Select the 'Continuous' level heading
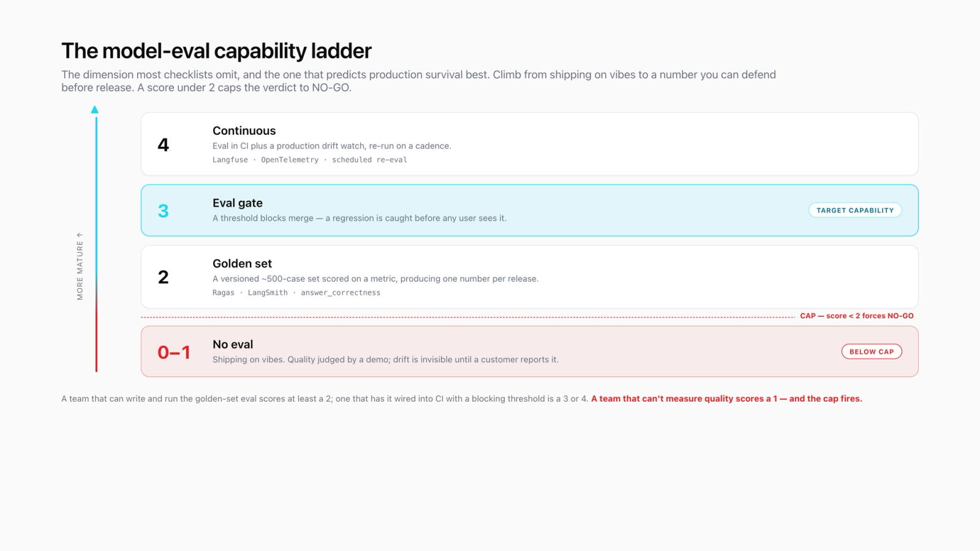 [244, 130]
